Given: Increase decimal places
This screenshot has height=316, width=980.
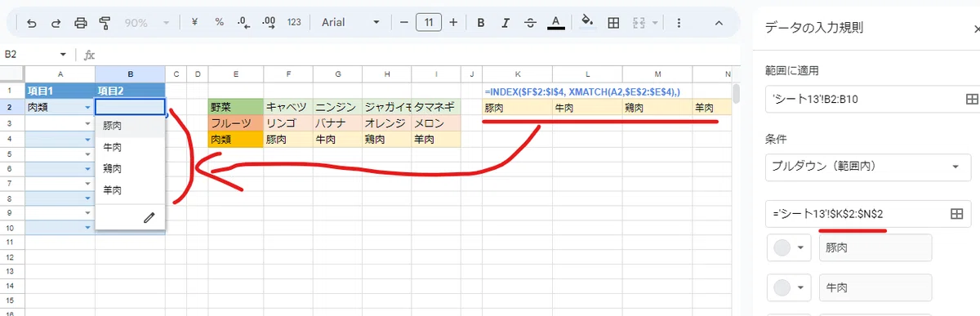Looking at the screenshot, I should point(269,23).
